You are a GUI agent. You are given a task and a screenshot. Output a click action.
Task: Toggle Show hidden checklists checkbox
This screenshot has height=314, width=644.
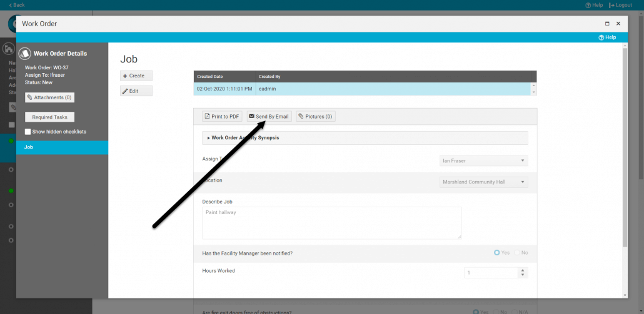pos(28,132)
